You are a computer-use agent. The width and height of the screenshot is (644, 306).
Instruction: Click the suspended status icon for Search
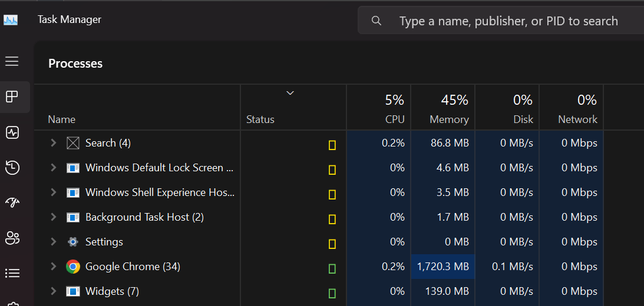332,145
